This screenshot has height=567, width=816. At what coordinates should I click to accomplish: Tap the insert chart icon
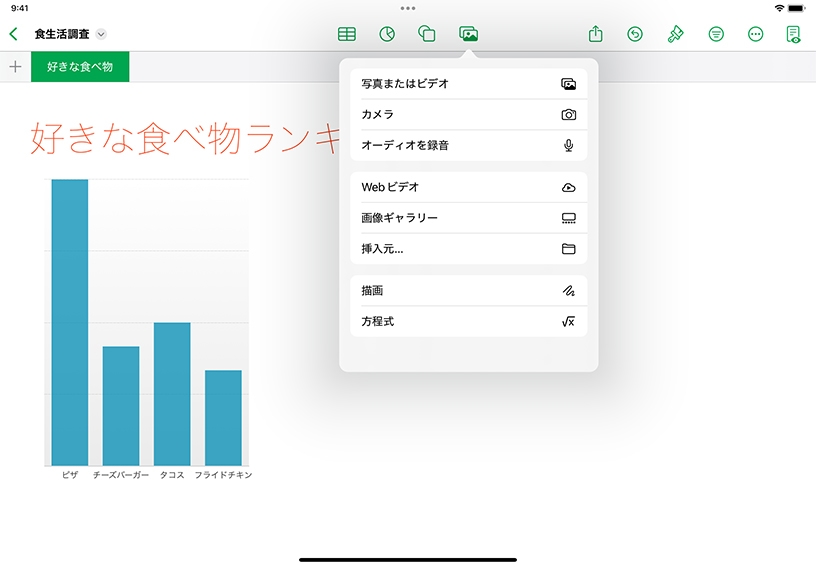[x=387, y=34]
